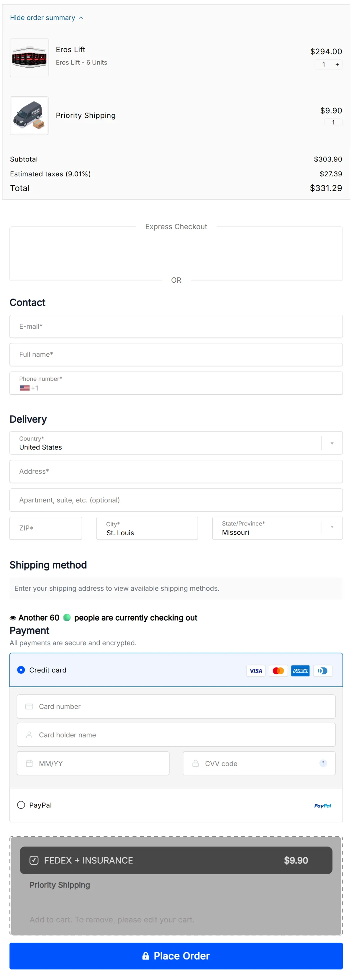This screenshot has width=354, height=980.
Task: Increase Eros Lift quantity with plus stepper
Action: pos(337,64)
